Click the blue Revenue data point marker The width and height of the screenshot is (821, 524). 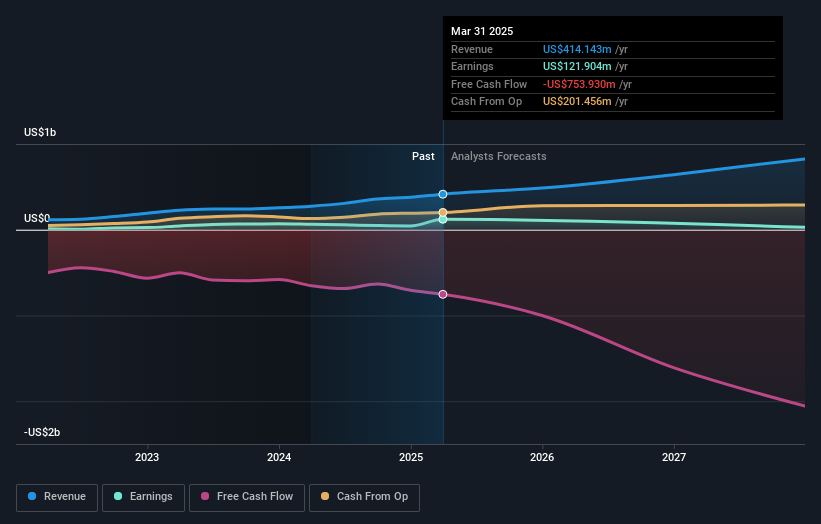[x=443, y=194]
